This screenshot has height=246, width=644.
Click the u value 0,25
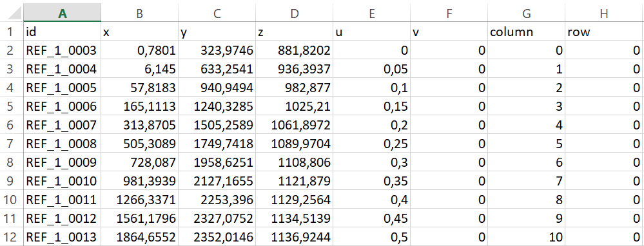point(372,144)
